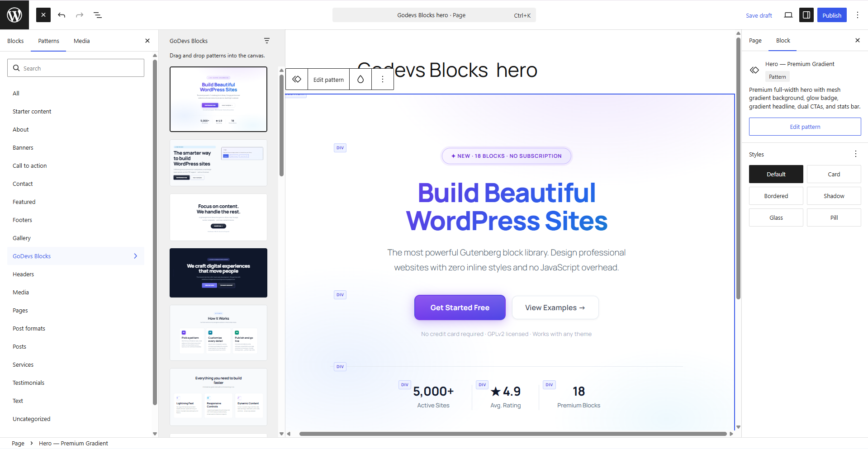Close the inserter panel
The height and width of the screenshot is (449, 868).
point(147,41)
